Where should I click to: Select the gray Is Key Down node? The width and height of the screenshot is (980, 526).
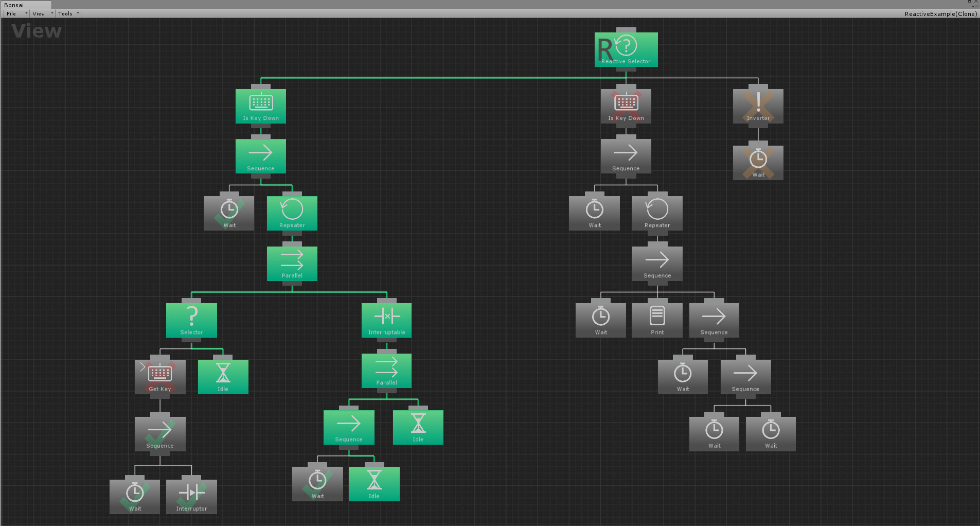point(626,106)
